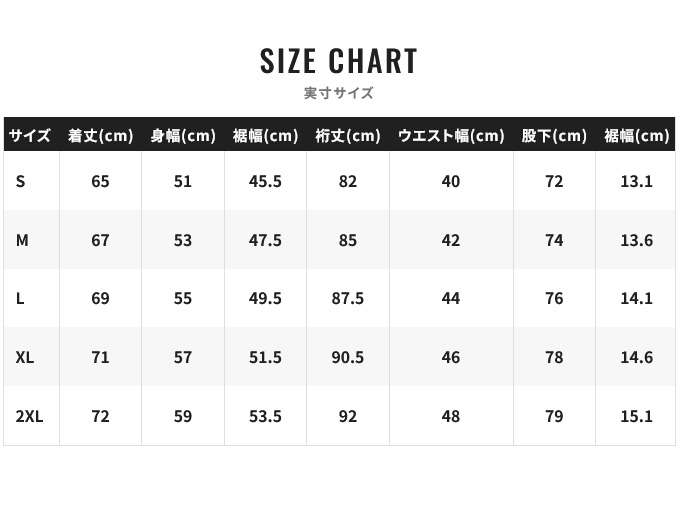The width and height of the screenshot is (680, 515).
Task: Select the 着丈(cm) column header
Action: pyautogui.click(x=100, y=136)
